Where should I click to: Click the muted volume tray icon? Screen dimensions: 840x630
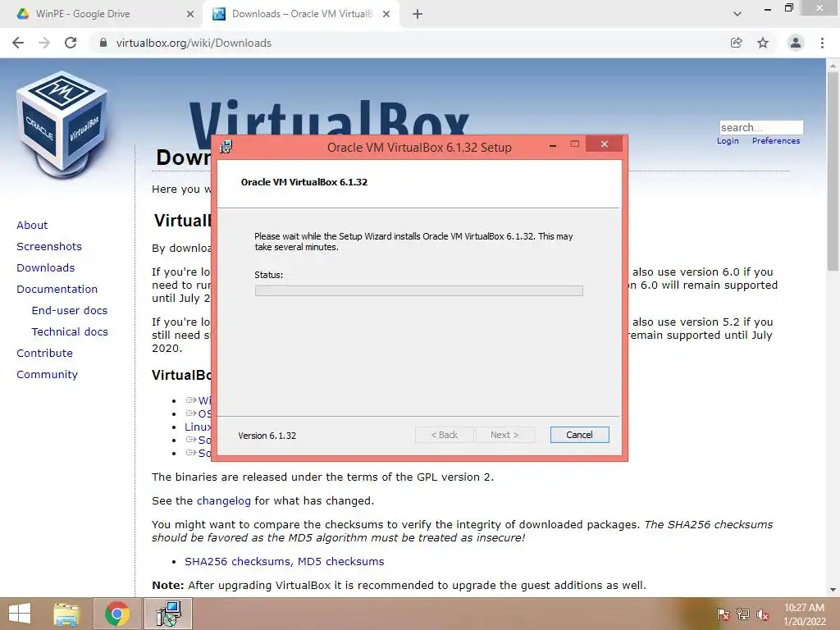click(763, 614)
